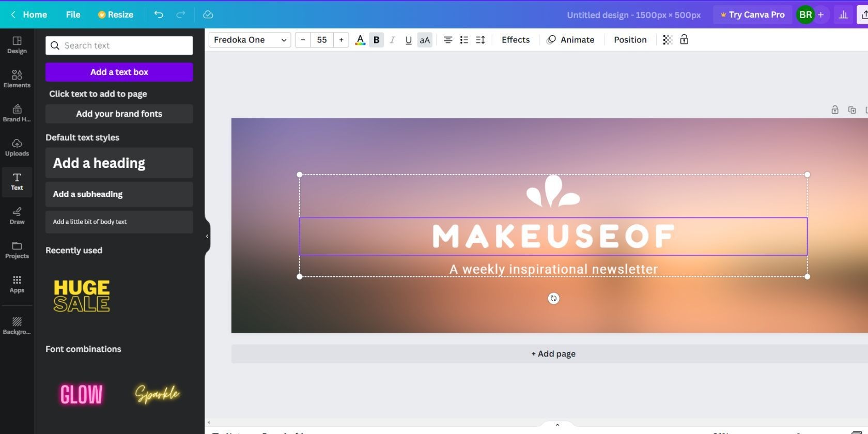Screen dimensions: 868x434
Task: Open the Elements panel
Action: pyautogui.click(x=17, y=79)
